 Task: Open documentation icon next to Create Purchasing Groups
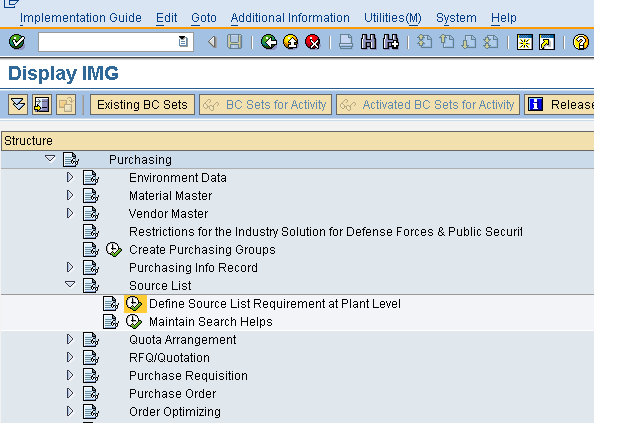(91, 250)
